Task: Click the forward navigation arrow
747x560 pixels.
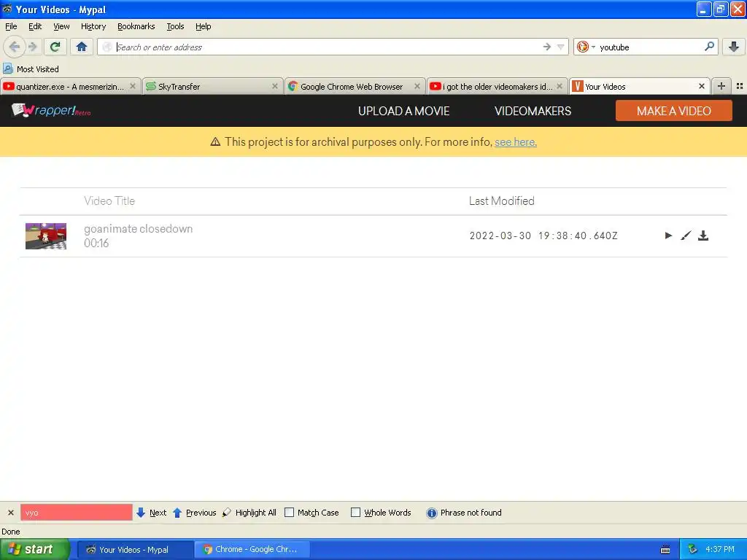Action: 32,47
